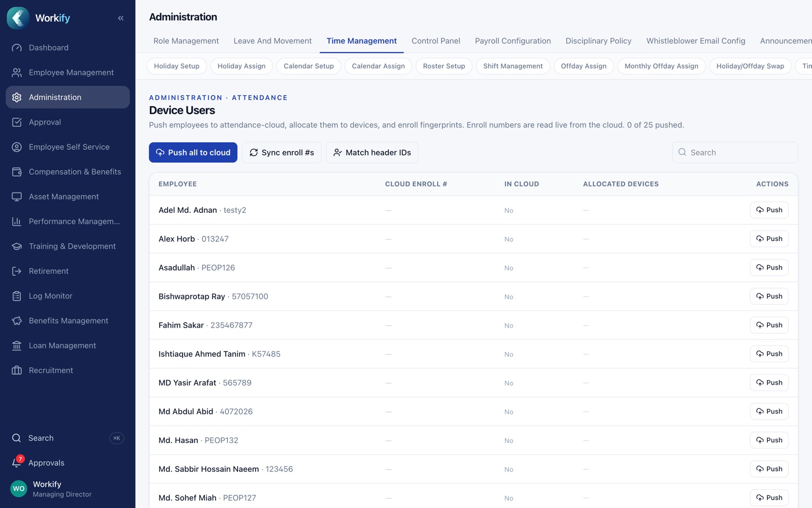812x508 pixels.
Task: Click the Employee Management people icon
Action: [x=17, y=73]
